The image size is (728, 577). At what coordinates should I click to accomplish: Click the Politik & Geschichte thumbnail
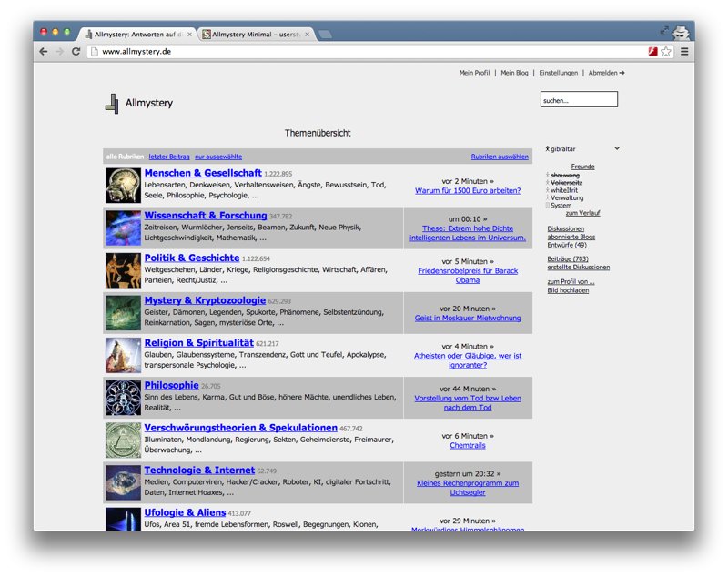(x=123, y=270)
